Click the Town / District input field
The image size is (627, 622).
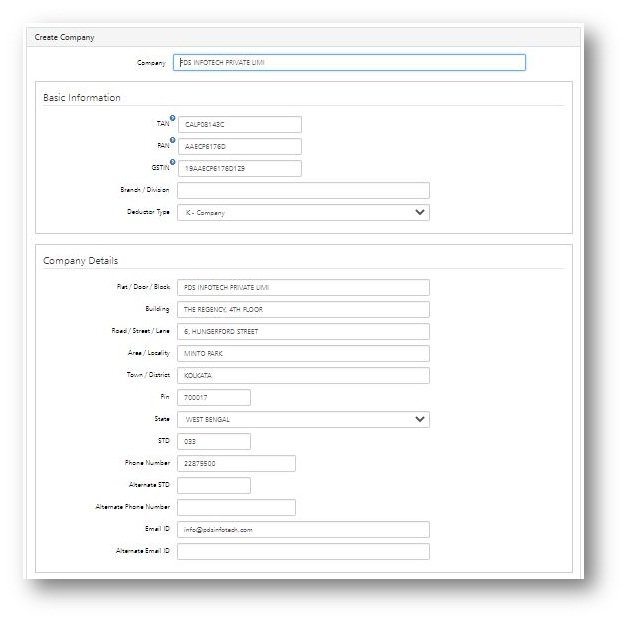point(303,375)
